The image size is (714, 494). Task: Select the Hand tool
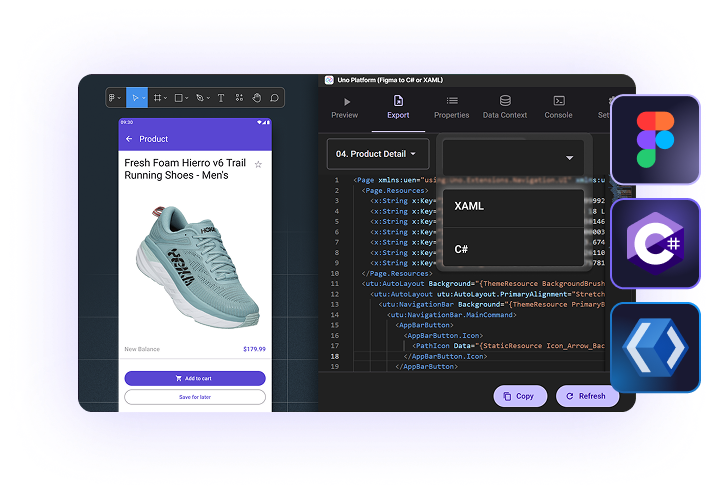[257, 98]
